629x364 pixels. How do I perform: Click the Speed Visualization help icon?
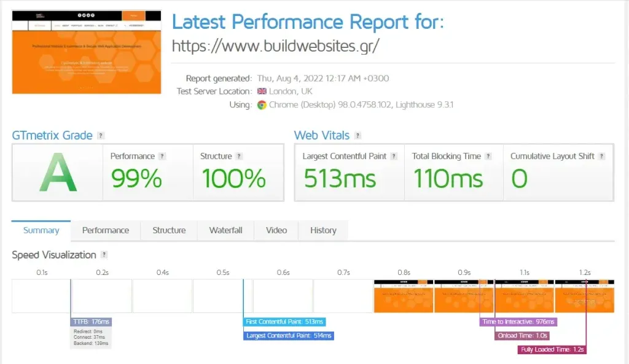[x=104, y=255]
